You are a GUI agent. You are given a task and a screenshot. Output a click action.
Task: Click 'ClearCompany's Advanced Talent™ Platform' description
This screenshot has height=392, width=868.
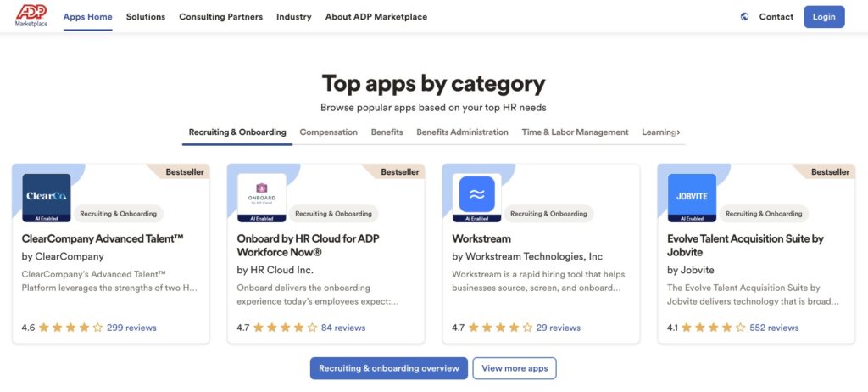click(109, 281)
